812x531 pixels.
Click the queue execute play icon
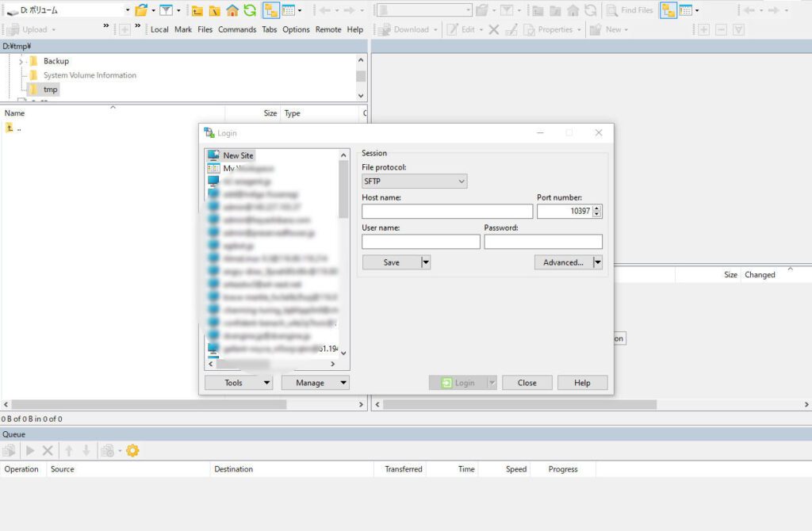coord(30,451)
